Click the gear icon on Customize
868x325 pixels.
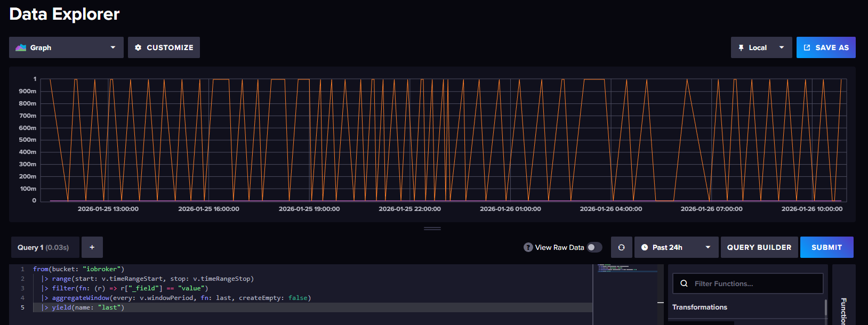[138, 47]
